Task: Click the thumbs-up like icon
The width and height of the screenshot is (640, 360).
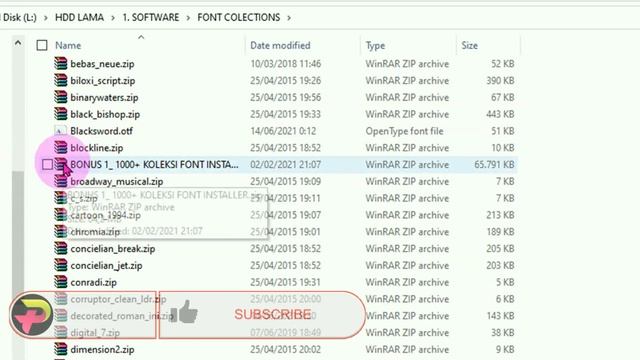Action: [184, 312]
